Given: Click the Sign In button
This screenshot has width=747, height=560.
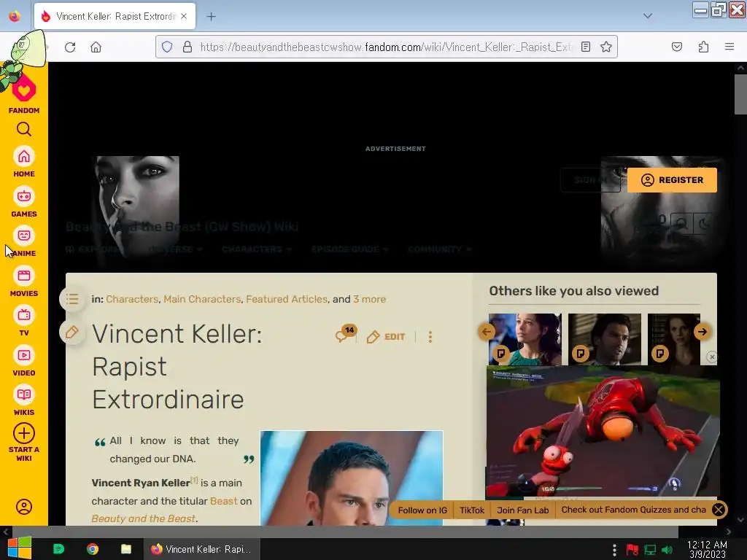Looking at the screenshot, I should pos(590,180).
